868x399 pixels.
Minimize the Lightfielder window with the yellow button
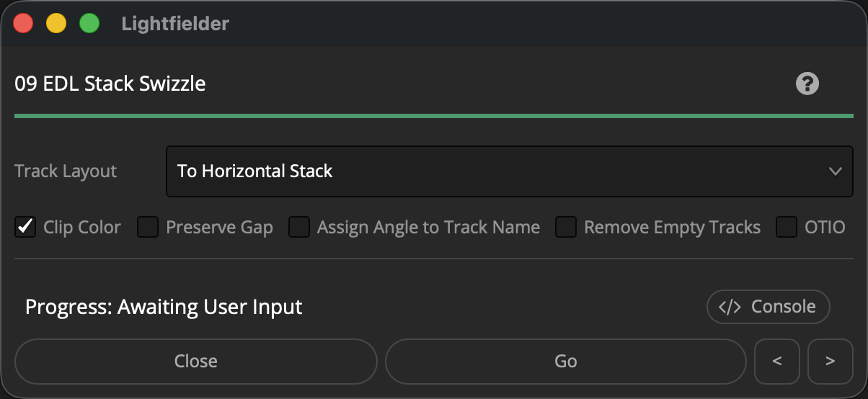[x=56, y=23]
